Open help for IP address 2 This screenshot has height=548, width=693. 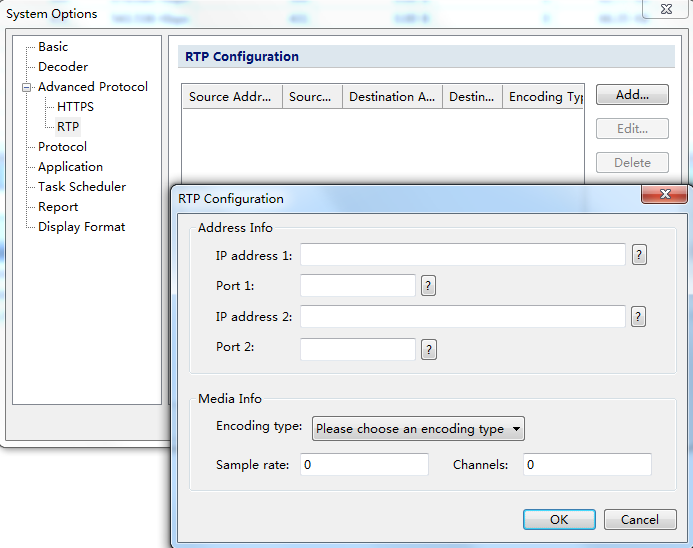[x=638, y=316]
